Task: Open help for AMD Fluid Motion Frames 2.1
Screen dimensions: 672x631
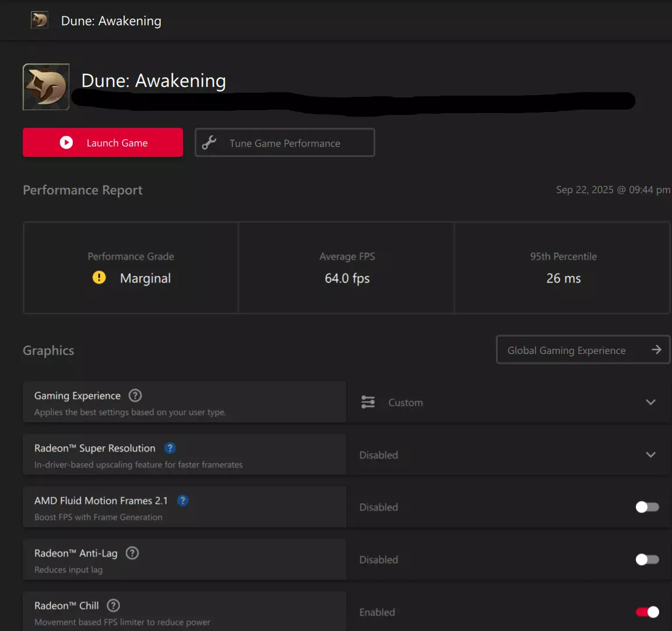Action: (182, 500)
